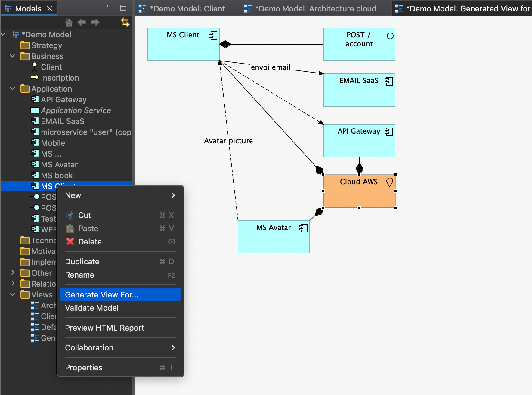Viewport: 532px width, 395px height.
Task: Click the Home icon in Models toolbar
Action: coord(69,22)
